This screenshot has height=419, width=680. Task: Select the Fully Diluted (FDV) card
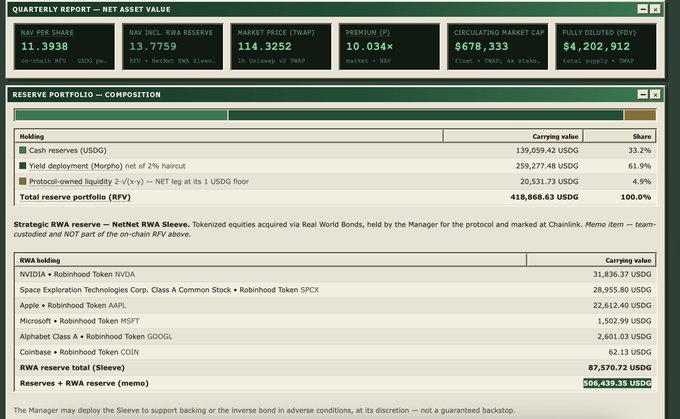606,46
